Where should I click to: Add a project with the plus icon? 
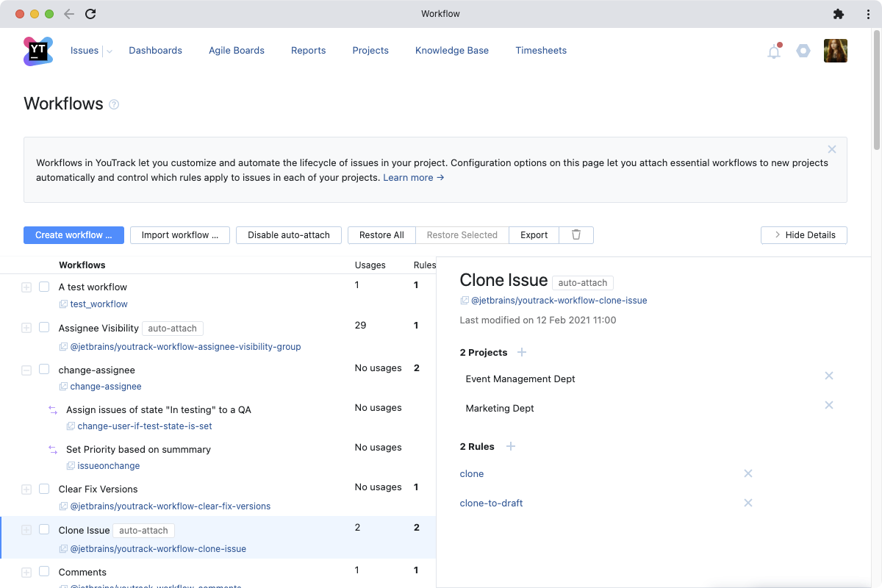522,353
